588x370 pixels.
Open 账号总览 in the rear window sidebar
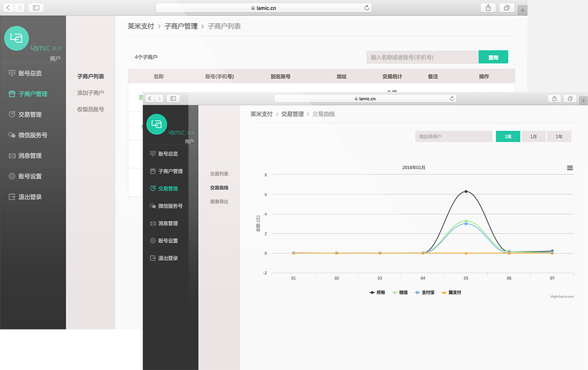tap(25, 73)
